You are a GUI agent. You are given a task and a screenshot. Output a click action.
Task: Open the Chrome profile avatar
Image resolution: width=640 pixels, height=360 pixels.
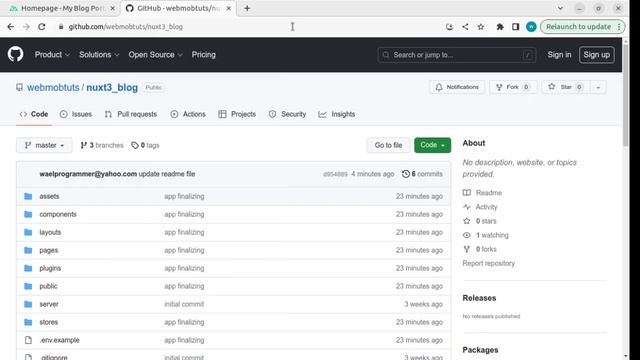point(531,27)
